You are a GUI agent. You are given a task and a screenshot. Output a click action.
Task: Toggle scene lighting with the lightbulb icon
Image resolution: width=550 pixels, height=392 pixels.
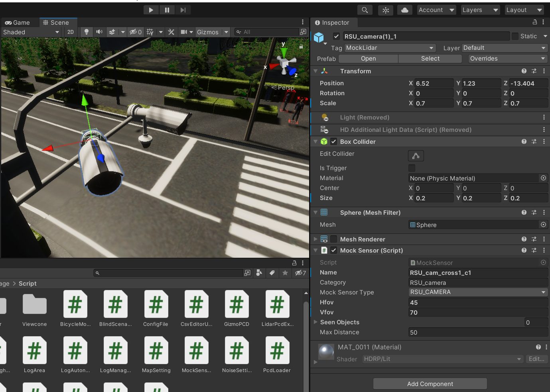(86, 32)
